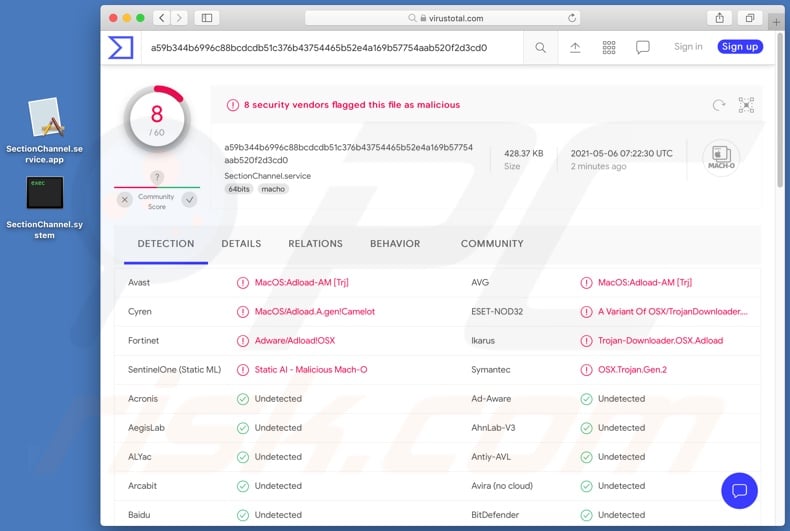790x531 pixels.
Task: Click the Avira (no cloud) vendor name
Action: tap(501, 486)
